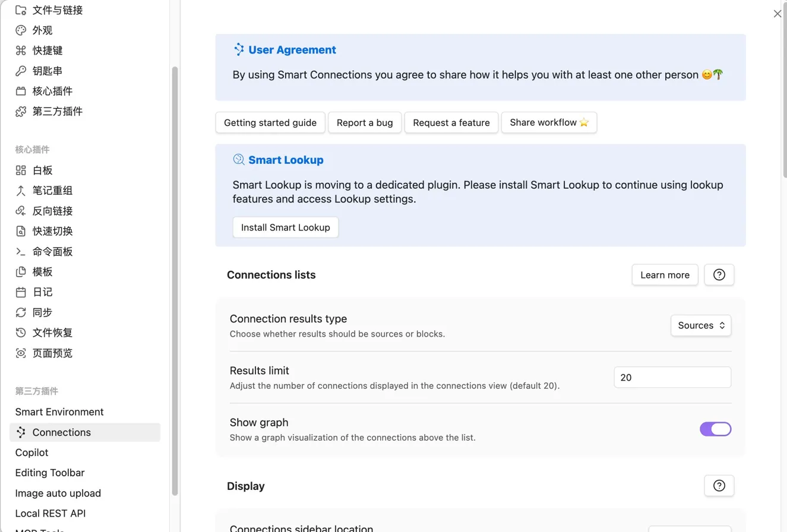Click the command icon beside 快捷键

pyautogui.click(x=21, y=50)
